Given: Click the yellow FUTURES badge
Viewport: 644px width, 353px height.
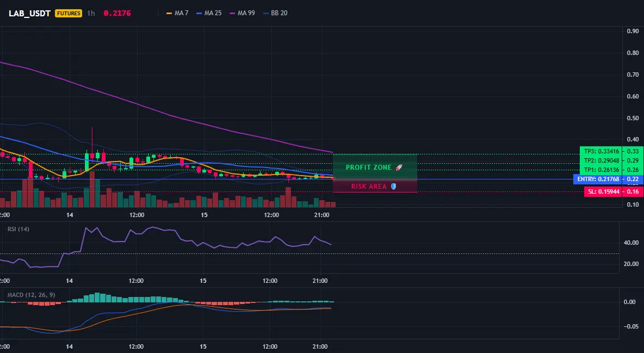Looking at the screenshot, I should [68, 13].
